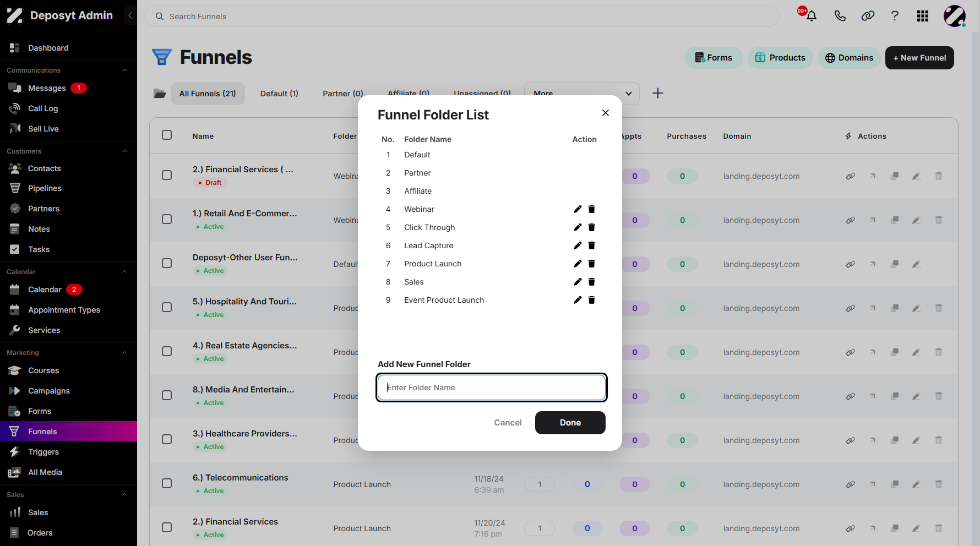Add a new folder tab with plus icon
The image size is (980, 546).
pos(658,93)
